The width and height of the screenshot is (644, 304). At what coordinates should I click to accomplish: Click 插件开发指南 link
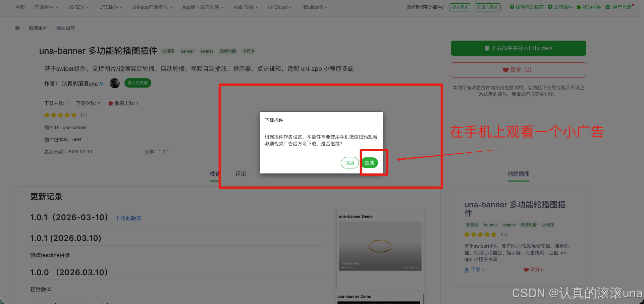[x=530, y=7]
